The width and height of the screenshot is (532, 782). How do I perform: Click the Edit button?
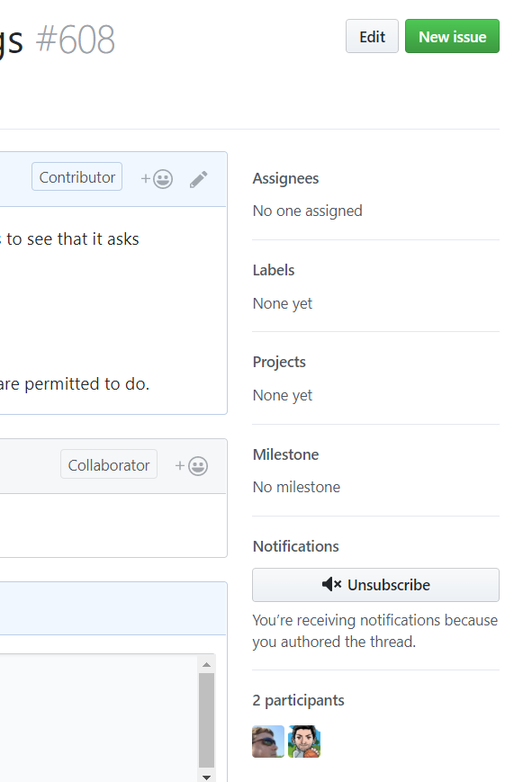tap(372, 36)
